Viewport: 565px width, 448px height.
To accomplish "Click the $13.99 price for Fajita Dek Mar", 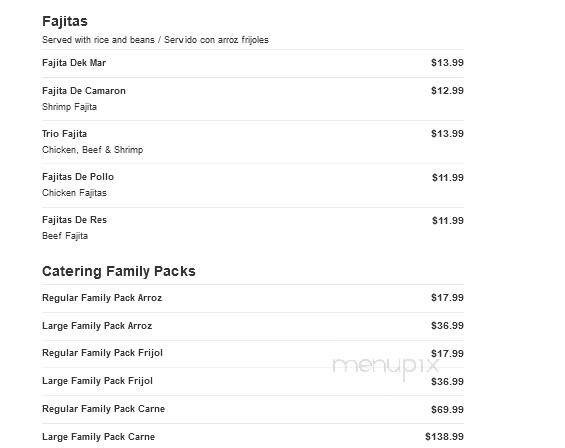I will pos(447,63).
